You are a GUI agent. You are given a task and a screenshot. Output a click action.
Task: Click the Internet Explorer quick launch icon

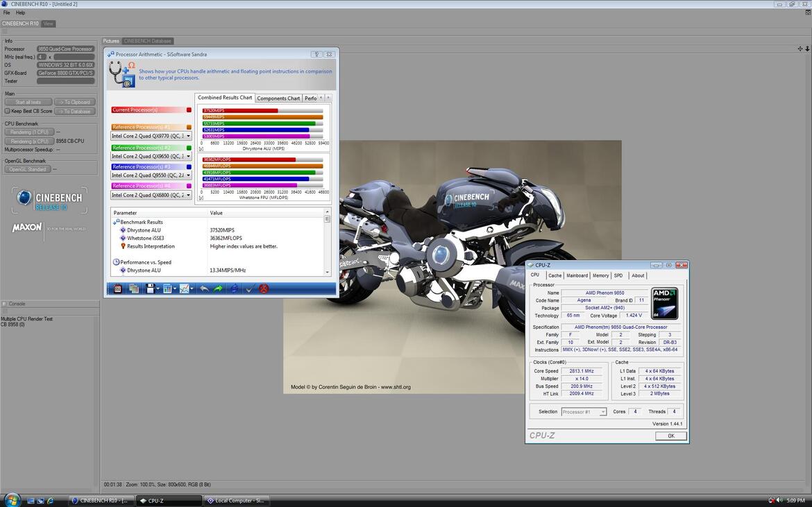click(x=50, y=500)
